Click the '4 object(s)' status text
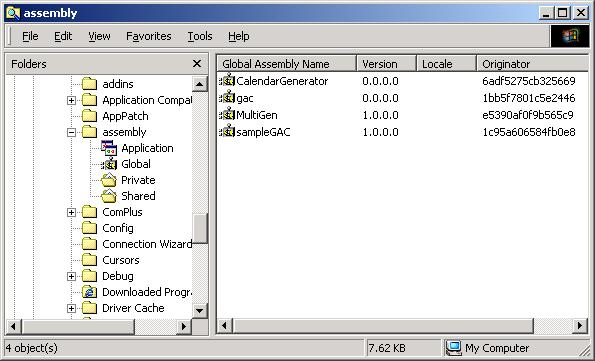 click(x=31, y=348)
